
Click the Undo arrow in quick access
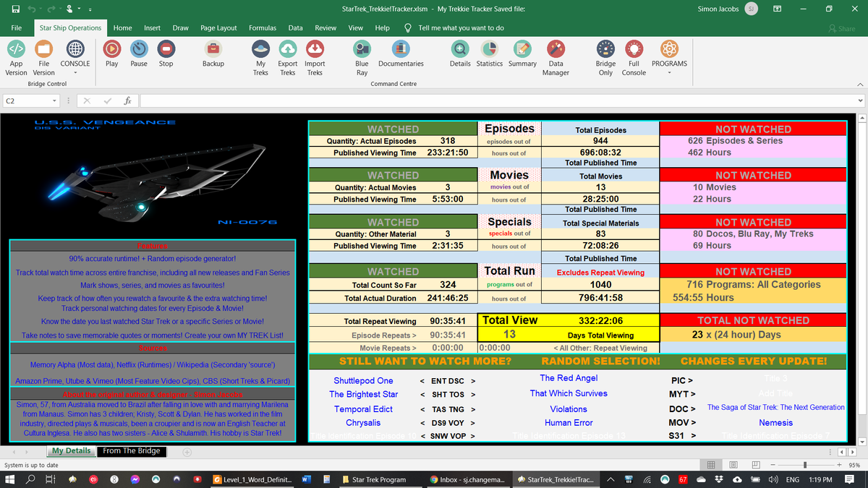tap(33, 9)
